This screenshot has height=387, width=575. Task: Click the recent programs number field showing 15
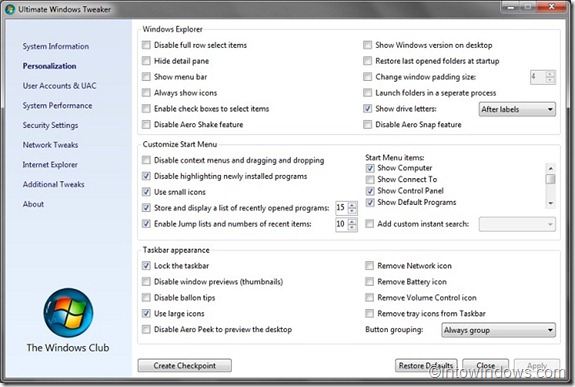tap(341, 208)
